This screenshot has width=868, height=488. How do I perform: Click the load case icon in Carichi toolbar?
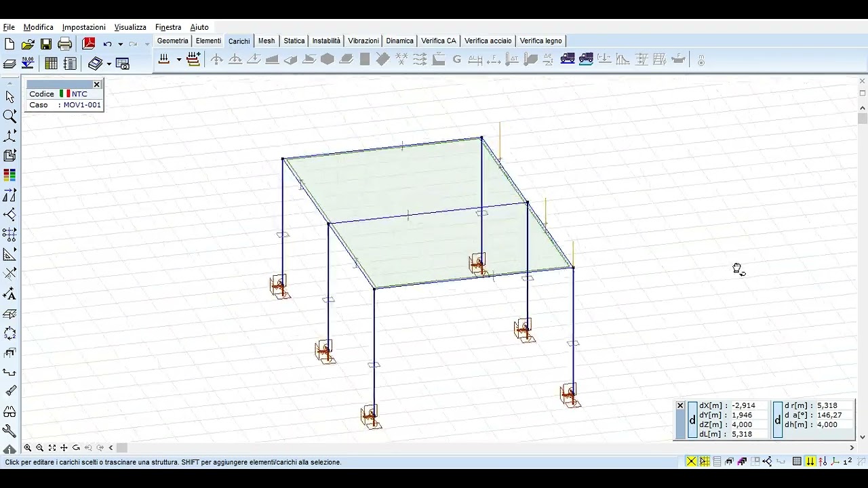(164, 60)
